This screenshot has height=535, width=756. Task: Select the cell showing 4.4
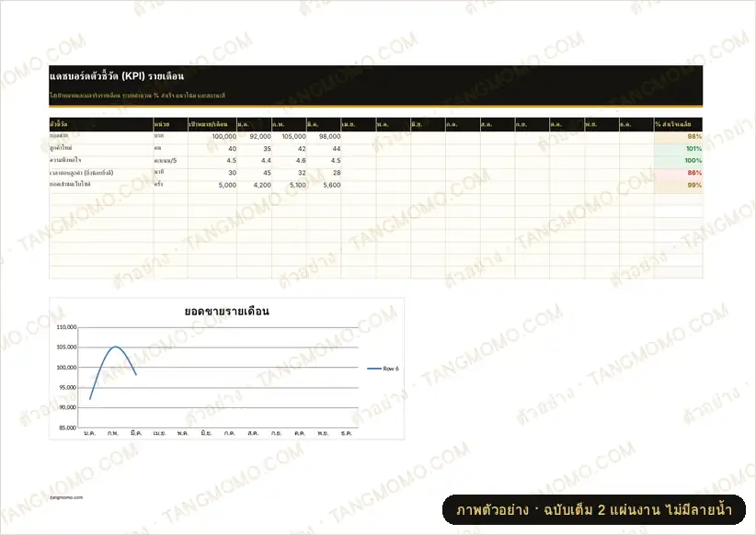pyautogui.click(x=255, y=161)
